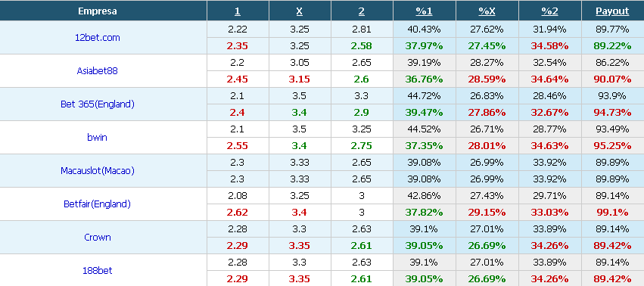Sort by the Payout column header
The height and width of the screenshot is (286, 644).
click(612, 11)
